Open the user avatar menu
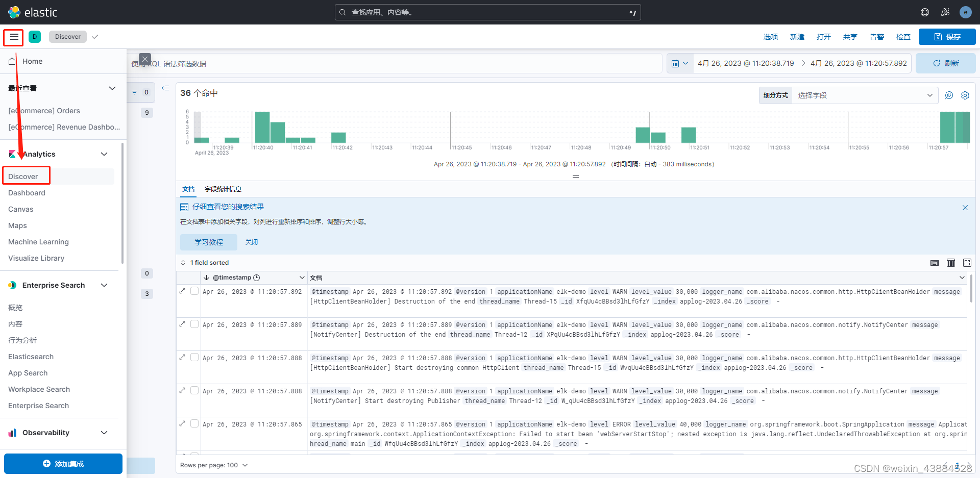Screen dimensions: 980x478 click(965, 12)
